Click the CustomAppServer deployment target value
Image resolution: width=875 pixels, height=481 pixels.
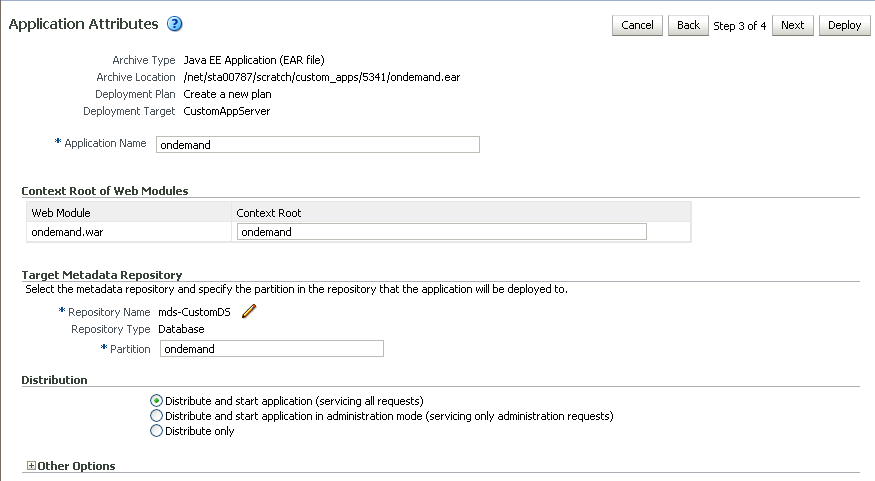pyautogui.click(x=227, y=111)
